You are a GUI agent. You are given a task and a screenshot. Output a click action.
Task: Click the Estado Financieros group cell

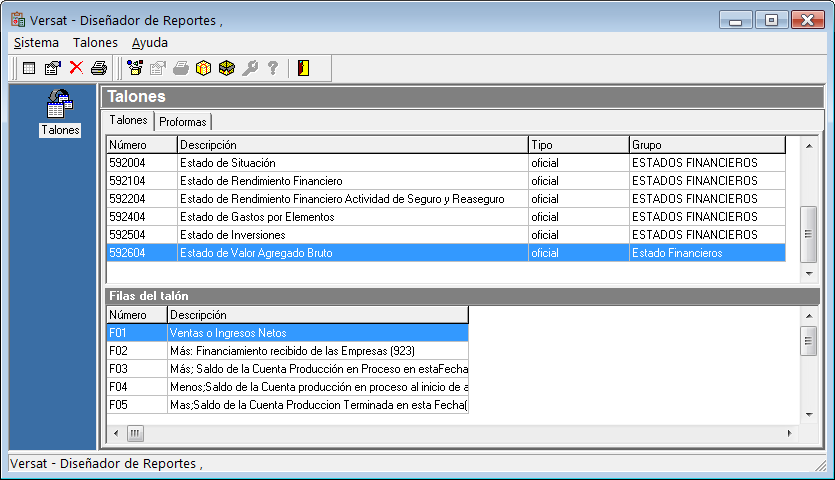(708, 253)
